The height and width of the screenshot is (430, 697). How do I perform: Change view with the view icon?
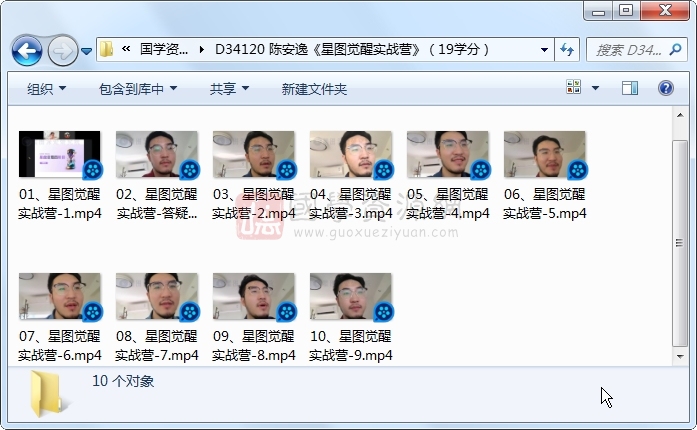[x=573, y=87]
